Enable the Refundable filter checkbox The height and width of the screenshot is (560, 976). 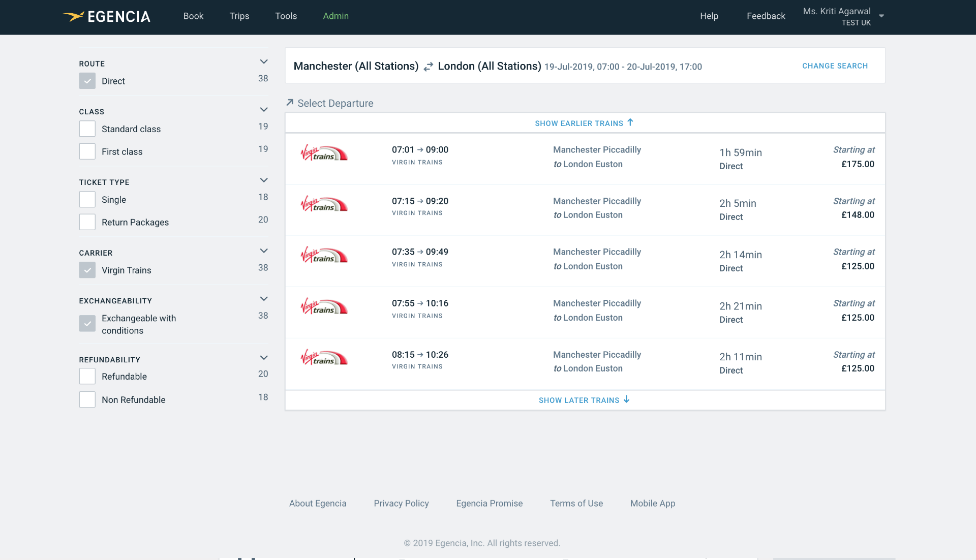[x=87, y=377]
